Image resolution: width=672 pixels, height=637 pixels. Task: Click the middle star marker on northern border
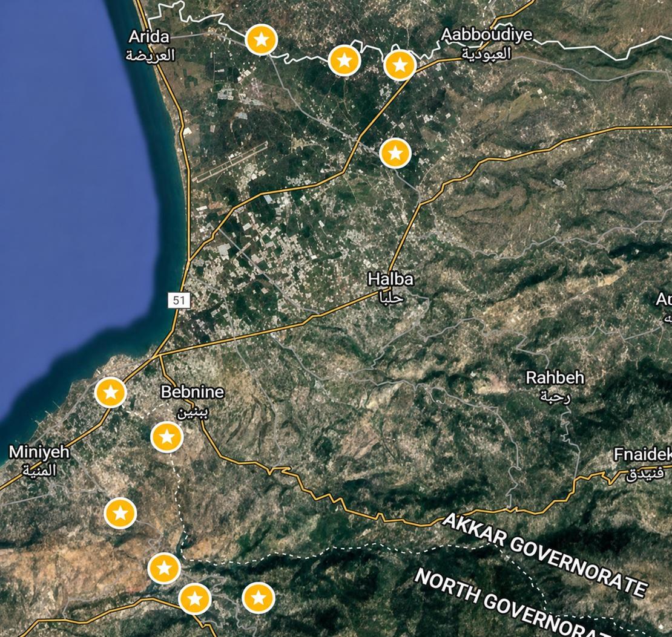point(344,60)
